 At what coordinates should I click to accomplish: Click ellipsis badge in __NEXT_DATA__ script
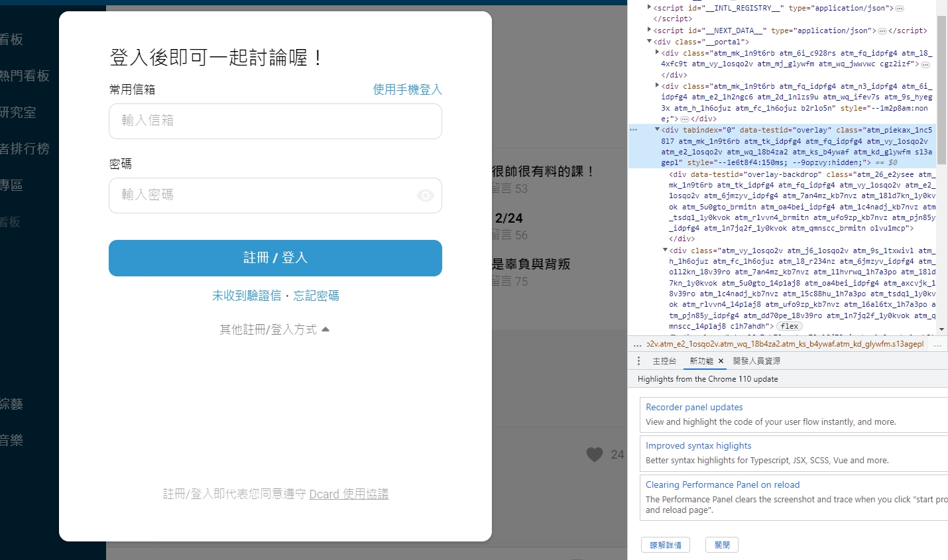[x=882, y=30]
